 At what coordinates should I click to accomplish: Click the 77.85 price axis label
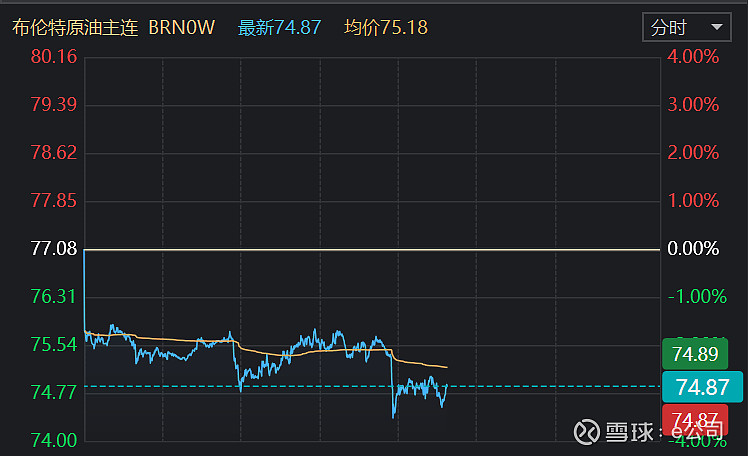pyautogui.click(x=54, y=201)
